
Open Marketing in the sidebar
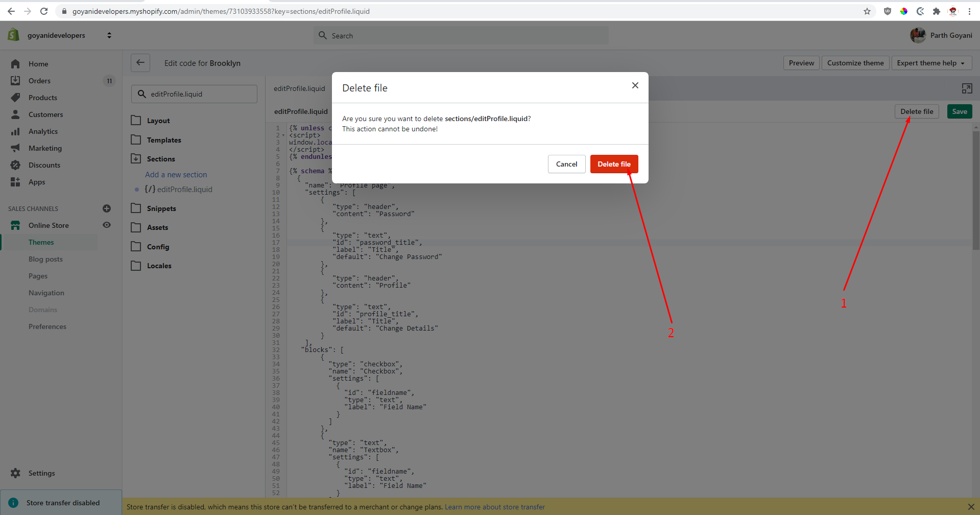(45, 148)
